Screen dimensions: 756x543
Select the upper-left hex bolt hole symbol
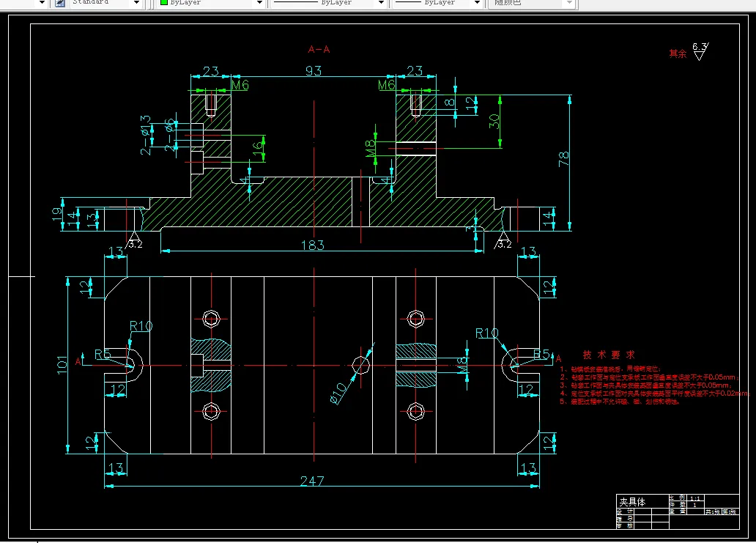(211, 319)
